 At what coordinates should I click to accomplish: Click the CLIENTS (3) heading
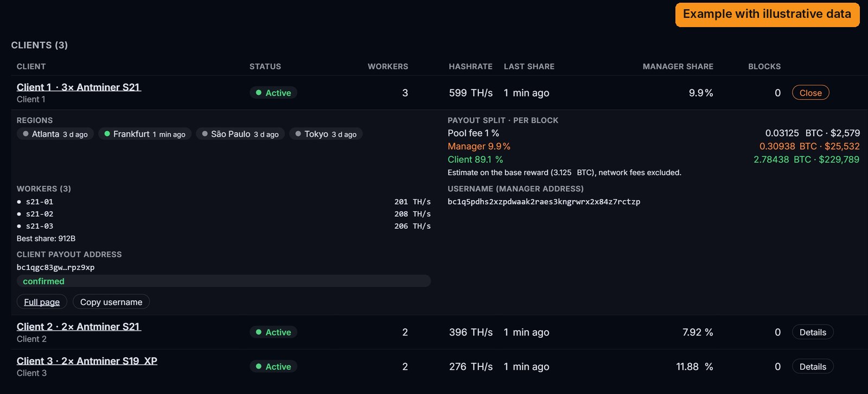pyautogui.click(x=40, y=45)
